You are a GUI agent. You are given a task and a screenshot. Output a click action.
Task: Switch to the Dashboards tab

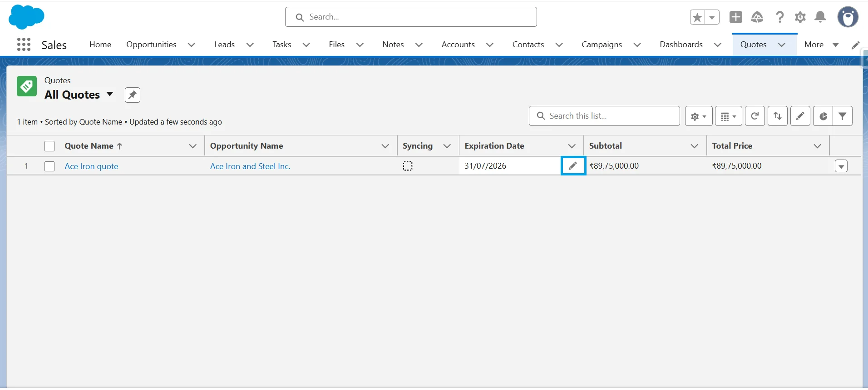[681, 45]
